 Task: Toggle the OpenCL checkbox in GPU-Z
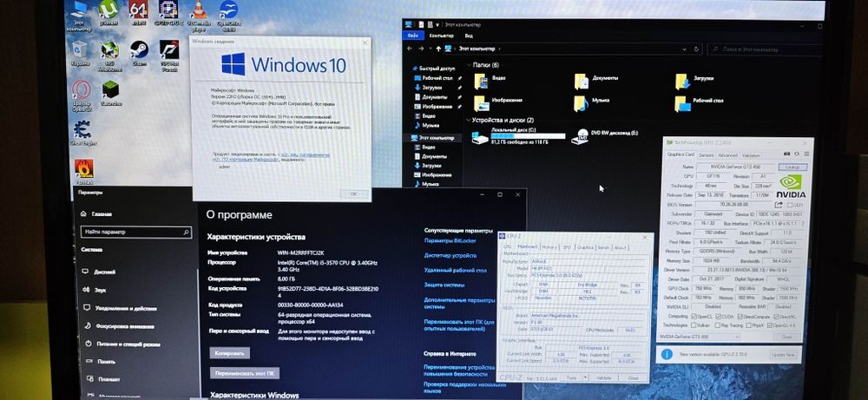[696, 316]
